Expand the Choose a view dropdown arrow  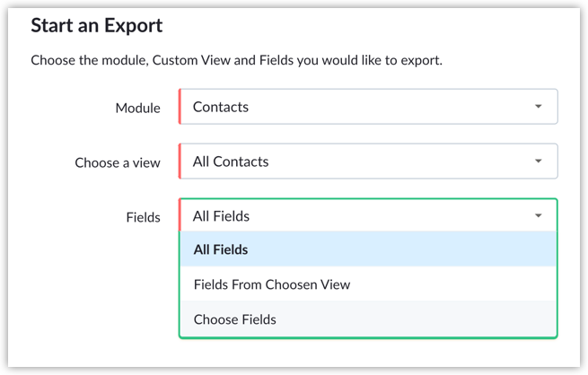tap(538, 161)
